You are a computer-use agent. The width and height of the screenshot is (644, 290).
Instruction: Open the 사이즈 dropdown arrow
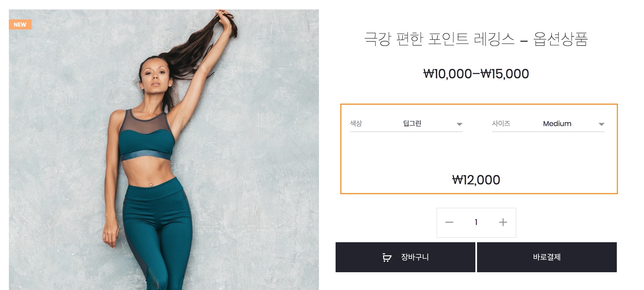click(601, 124)
